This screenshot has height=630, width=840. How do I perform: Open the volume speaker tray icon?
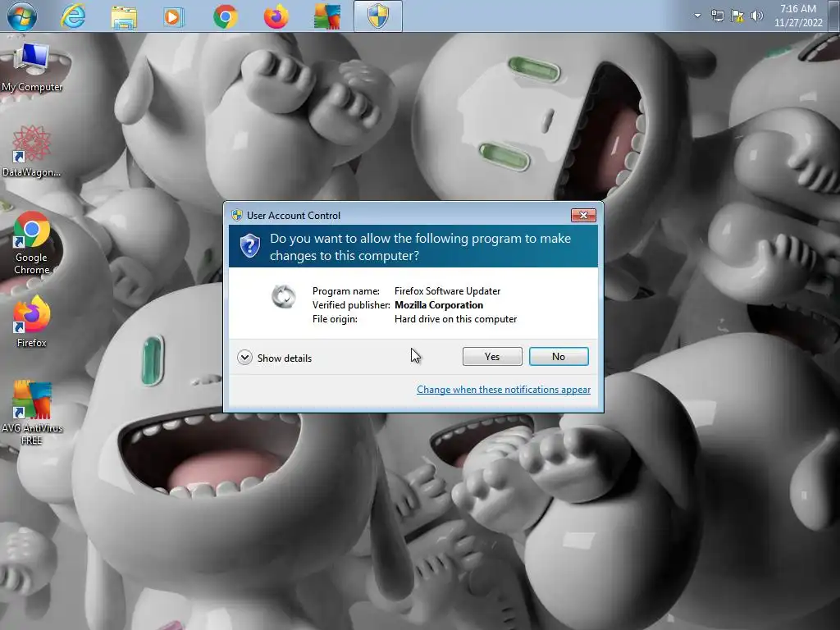tap(756, 16)
